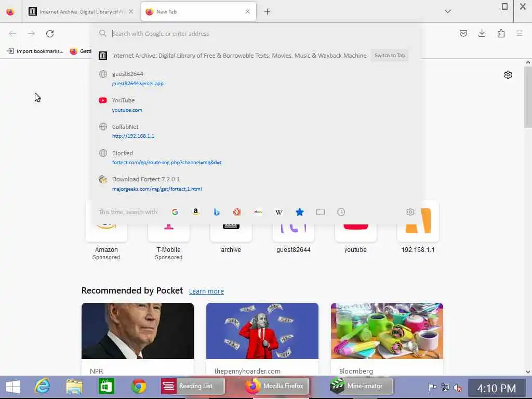Search in bookmarks star icon
The width and height of the screenshot is (532, 399).
pos(300,212)
